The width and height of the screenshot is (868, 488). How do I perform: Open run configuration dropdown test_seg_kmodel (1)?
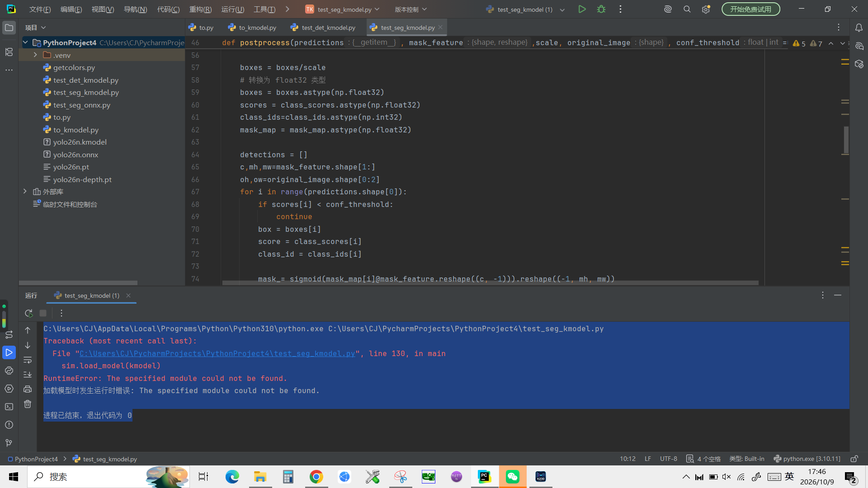[x=525, y=9]
